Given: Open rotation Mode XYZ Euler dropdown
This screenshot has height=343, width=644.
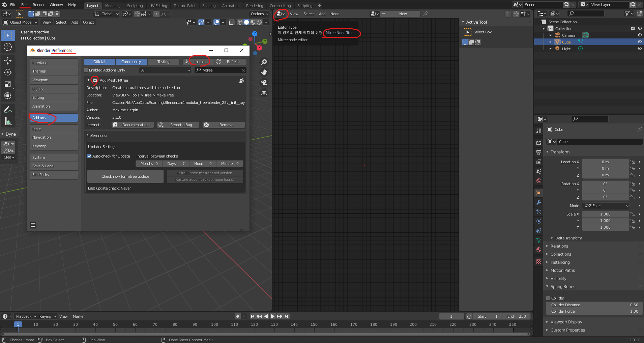Looking at the screenshot, I should click(x=606, y=206).
